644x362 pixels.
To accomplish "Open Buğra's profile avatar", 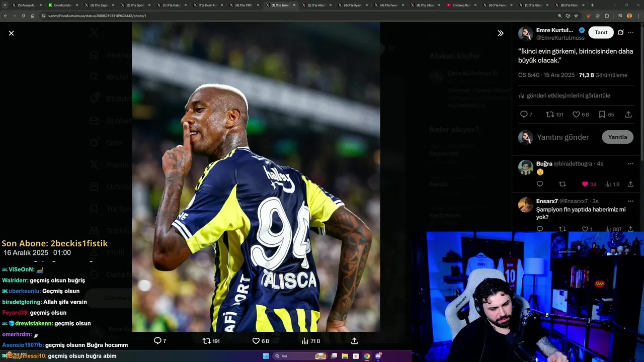I will click(x=526, y=167).
